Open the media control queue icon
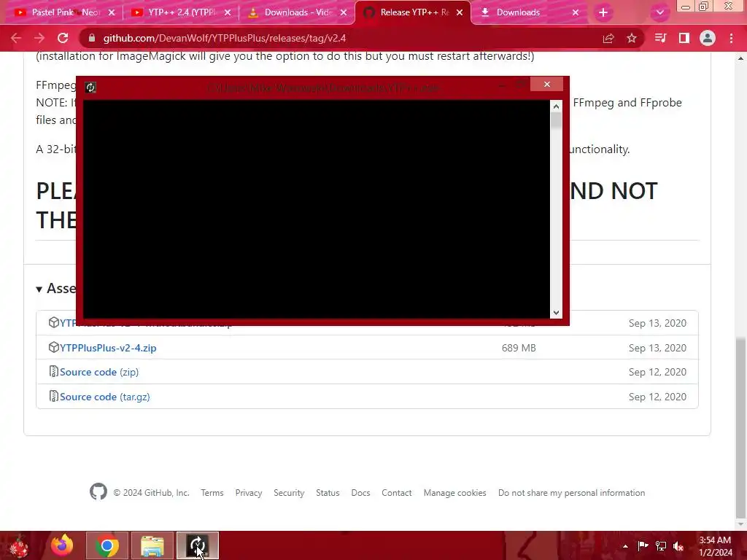The height and width of the screenshot is (560, 747). click(660, 38)
